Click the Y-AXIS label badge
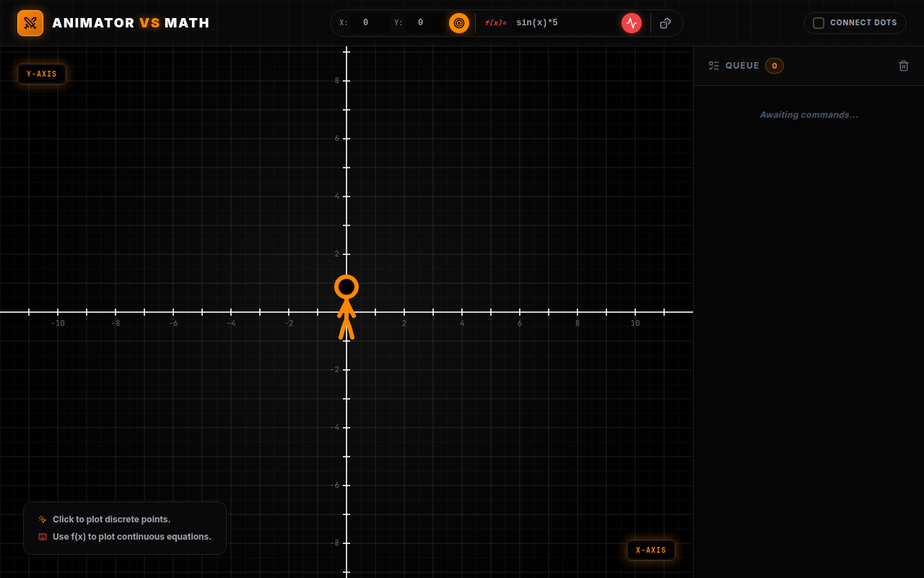Viewport: 924px width, 578px height. (x=42, y=74)
